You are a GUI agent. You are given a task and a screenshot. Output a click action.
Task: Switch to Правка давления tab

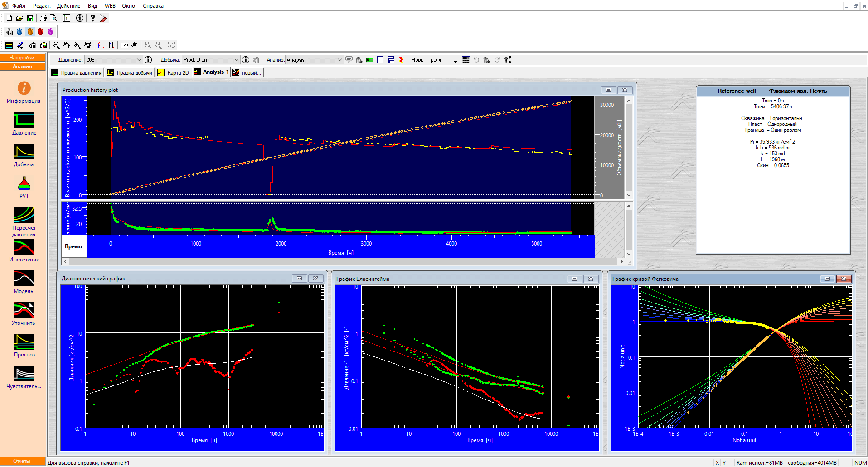click(76, 72)
